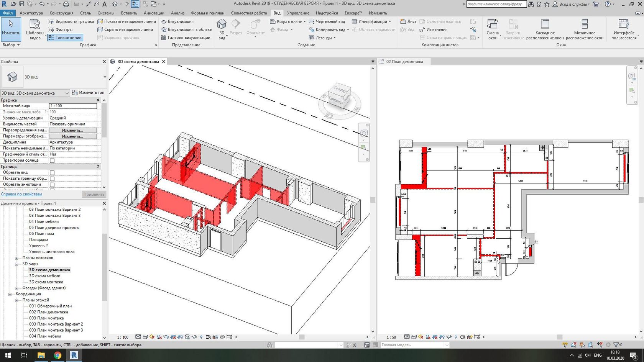The width and height of the screenshot is (644, 362).
Task: Click Смена окон switch windows
Action: click(493, 29)
